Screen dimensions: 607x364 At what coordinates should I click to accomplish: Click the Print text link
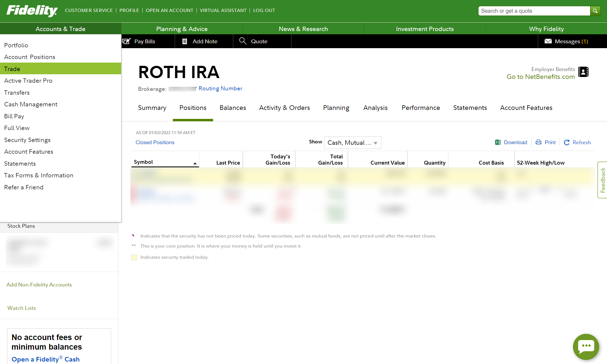pos(550,142)
